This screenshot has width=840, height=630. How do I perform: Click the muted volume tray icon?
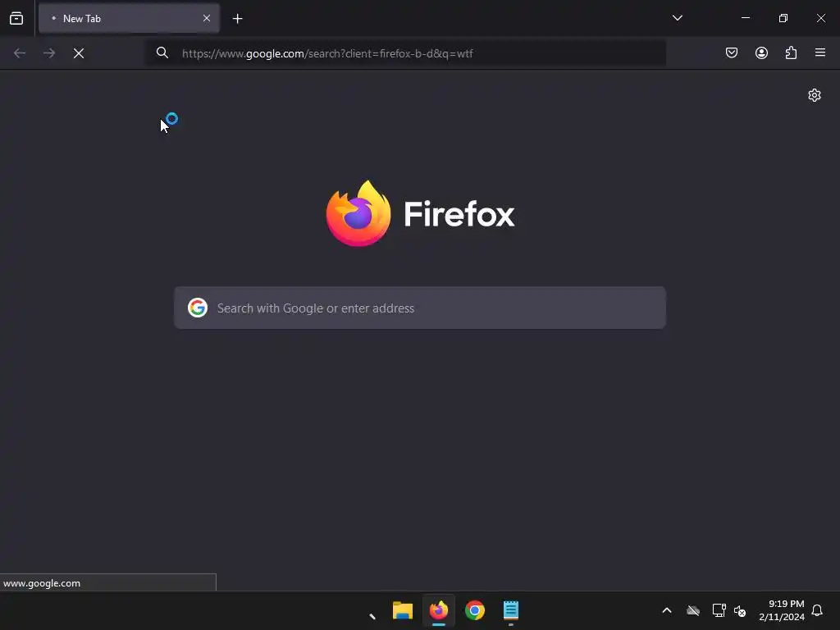pyautogui.click(x=740, y=610)
